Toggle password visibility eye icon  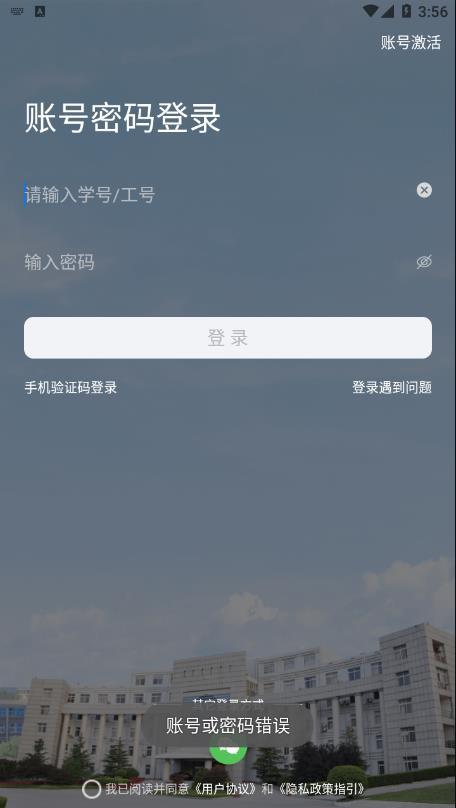click(424, 262)
